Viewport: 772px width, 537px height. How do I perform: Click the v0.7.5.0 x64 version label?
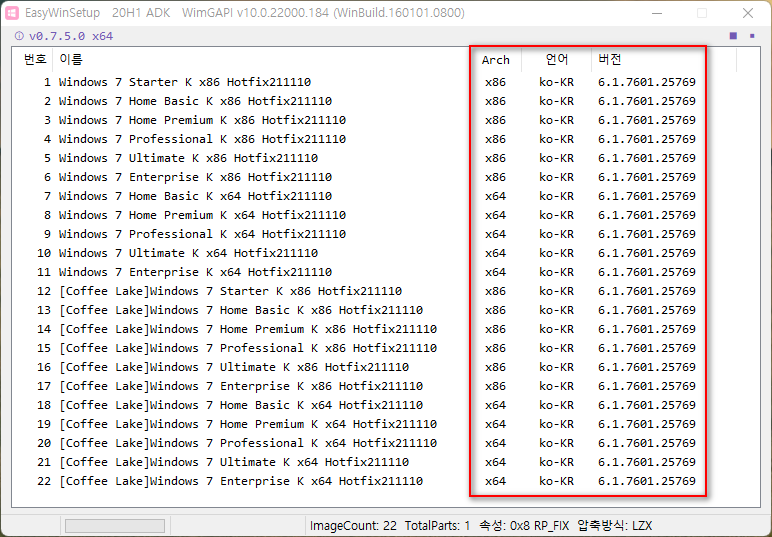(71, 36)
